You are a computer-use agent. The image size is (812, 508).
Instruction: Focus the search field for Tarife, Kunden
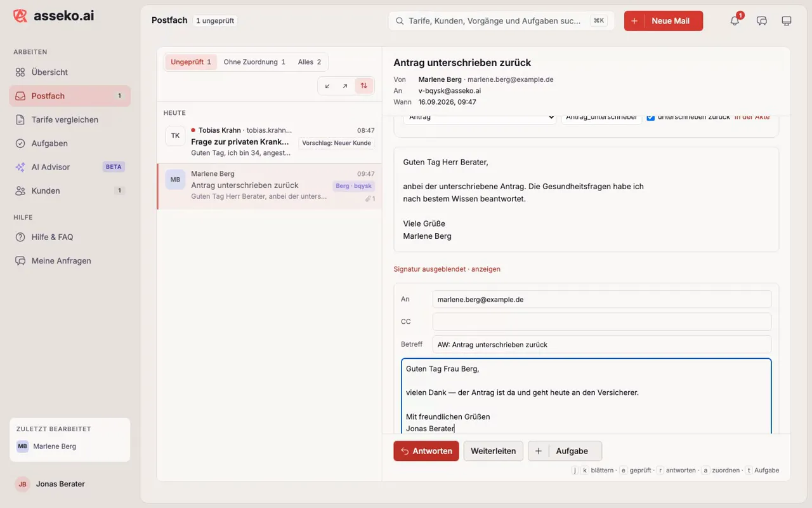coord(501,21)
